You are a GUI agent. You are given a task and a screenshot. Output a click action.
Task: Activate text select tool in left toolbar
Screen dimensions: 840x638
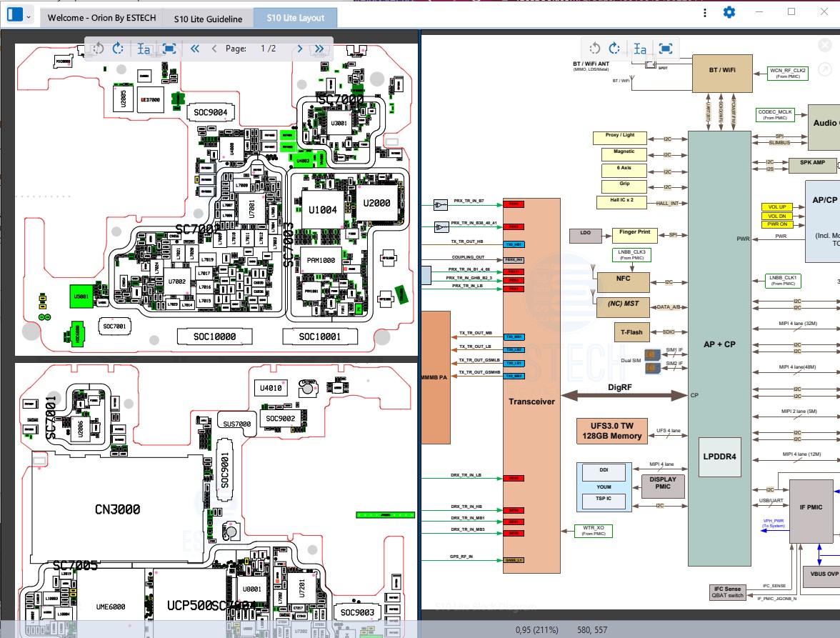click(144, 49)
